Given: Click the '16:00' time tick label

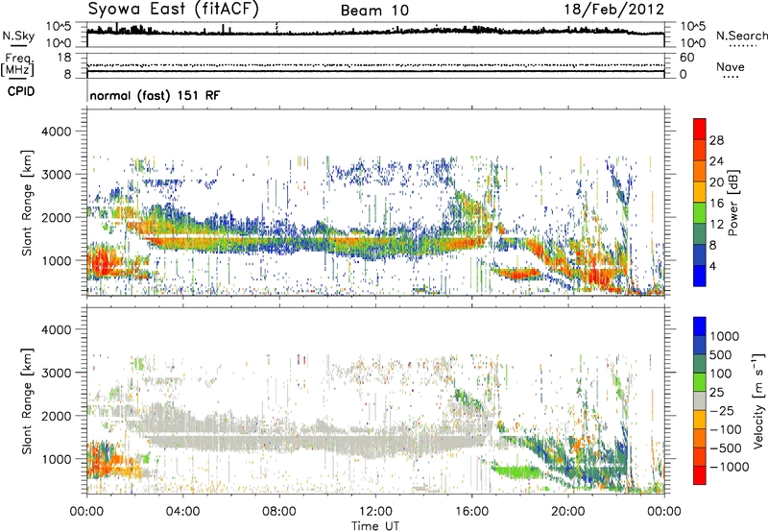Looking at the screenshot, I should tap(471, 512).
